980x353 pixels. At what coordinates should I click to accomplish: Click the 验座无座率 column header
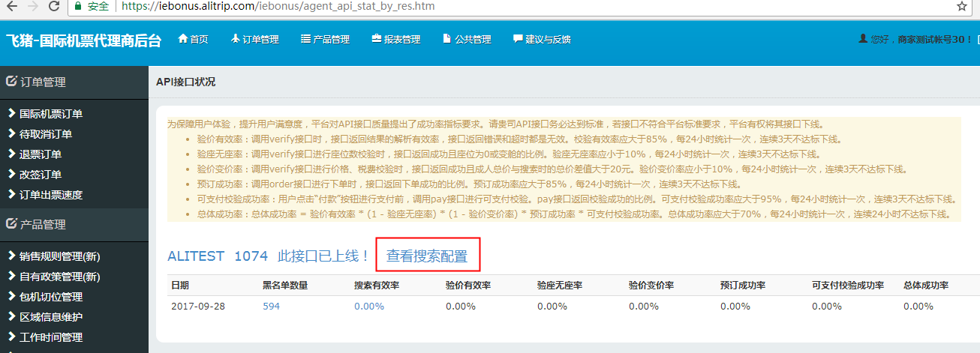click(x=560, y=286)
